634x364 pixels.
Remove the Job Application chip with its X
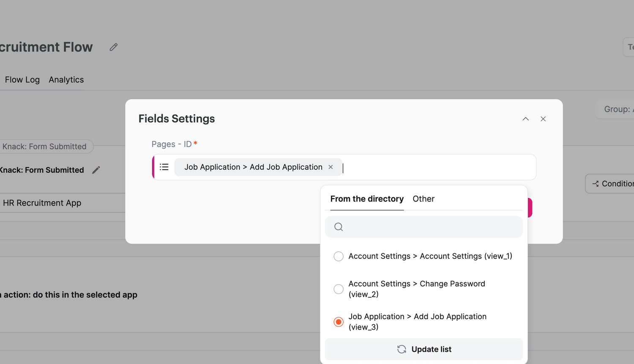(x=331, y=167)
